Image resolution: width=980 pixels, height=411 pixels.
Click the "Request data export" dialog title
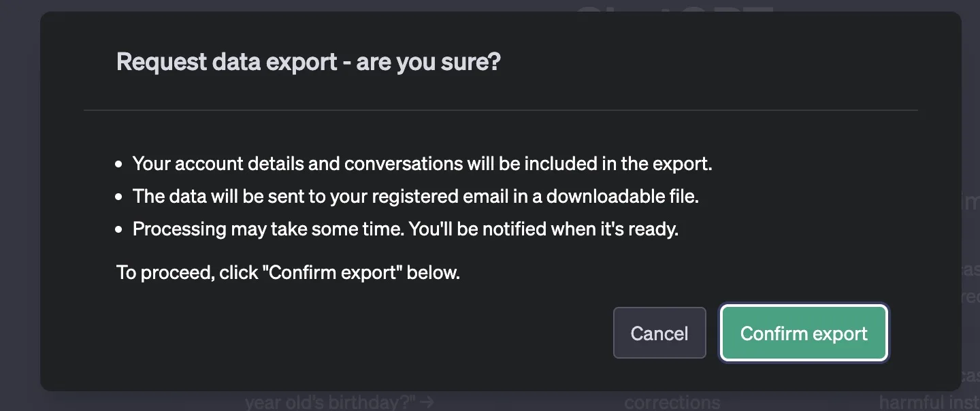click(308, 62)
